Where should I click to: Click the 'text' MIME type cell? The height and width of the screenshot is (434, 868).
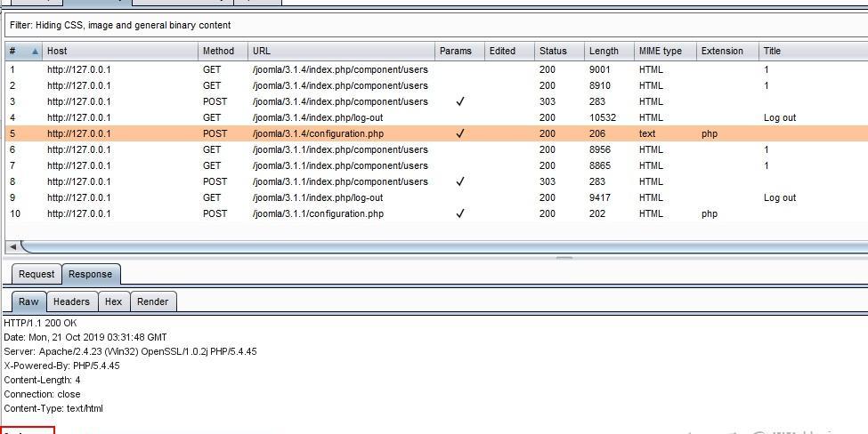pos(647,133)
